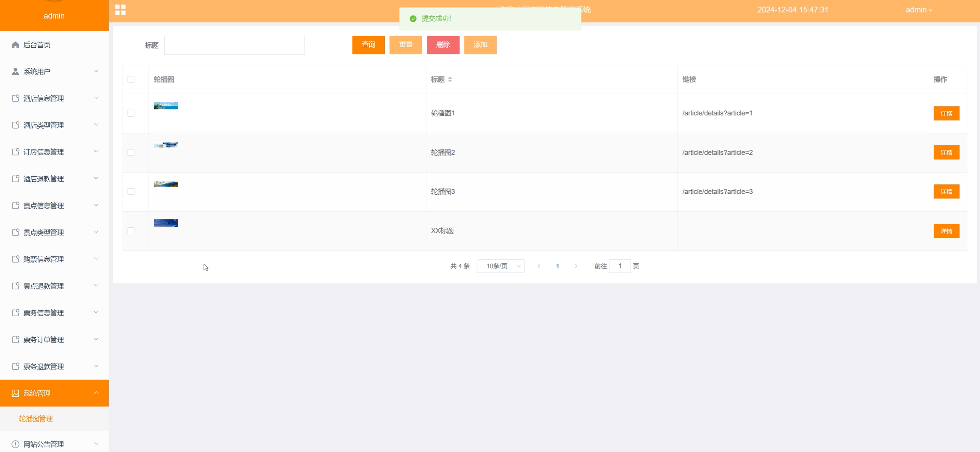
Task: Click the user icon beside 系统用户
Action: tap(15, 71)
